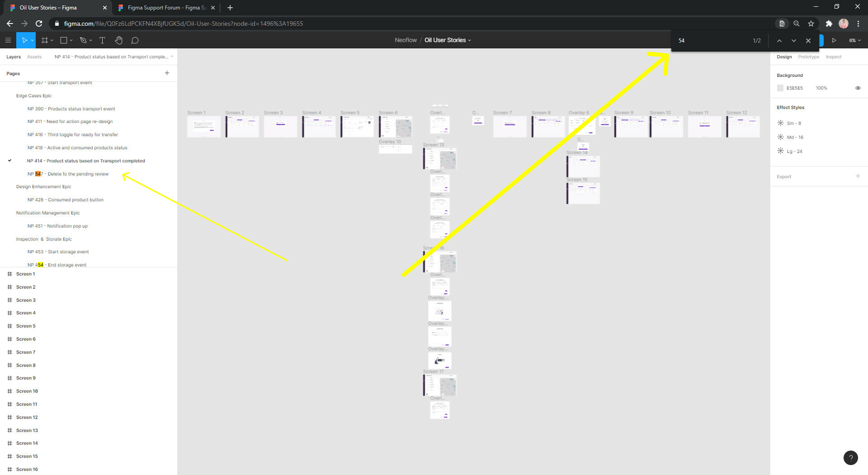Reload the Figma page
Image resolution: width=868 pixels, height=475 pixels.
(39, 24)
